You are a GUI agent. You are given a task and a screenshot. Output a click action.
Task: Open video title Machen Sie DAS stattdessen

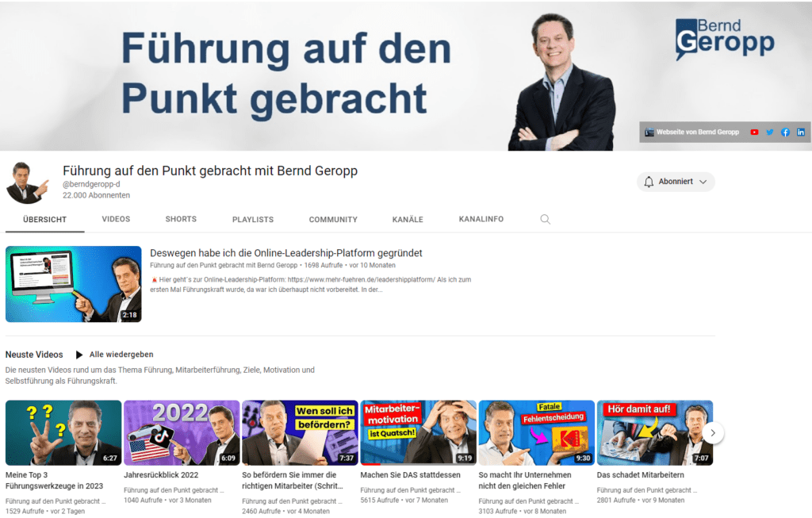(x=410, y=475)
